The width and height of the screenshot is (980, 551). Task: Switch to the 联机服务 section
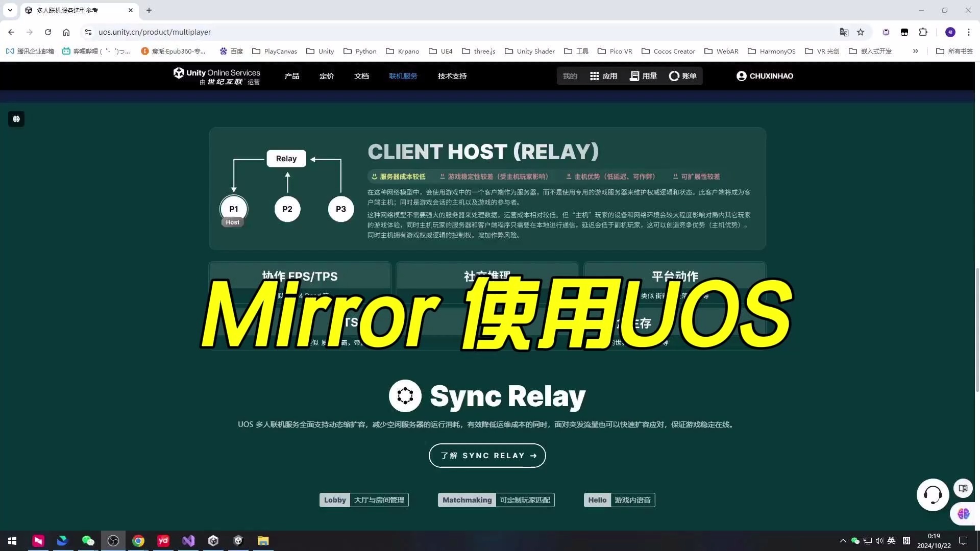[403, 76]
